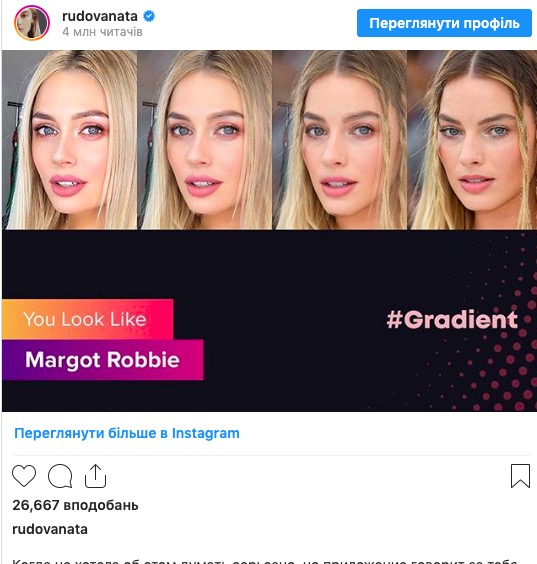
Task: Like the post with the heart icon
Action: pos(24,476)
